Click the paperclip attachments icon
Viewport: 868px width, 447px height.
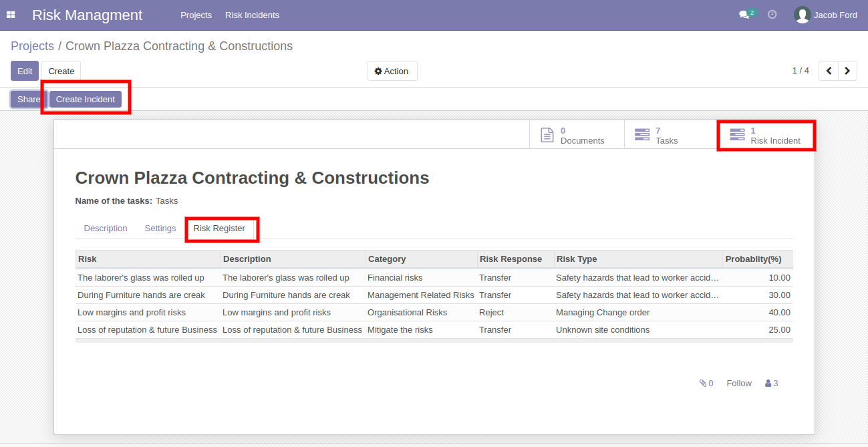coord(703,384)
